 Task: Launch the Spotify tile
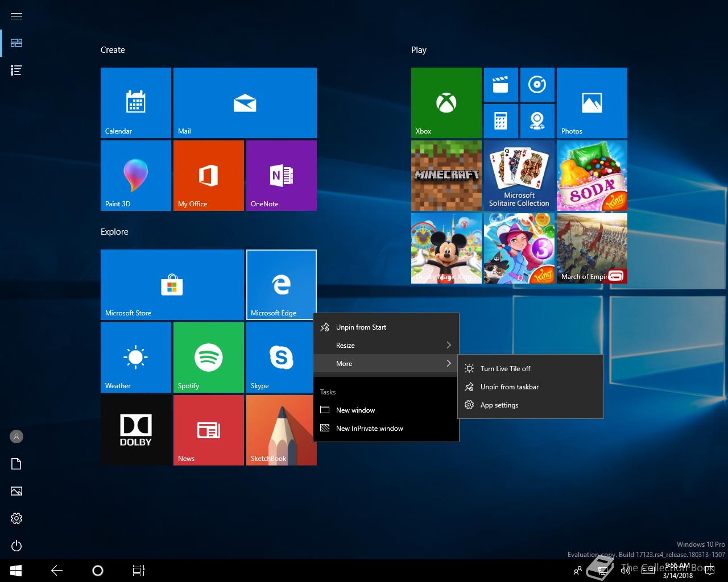208,357
